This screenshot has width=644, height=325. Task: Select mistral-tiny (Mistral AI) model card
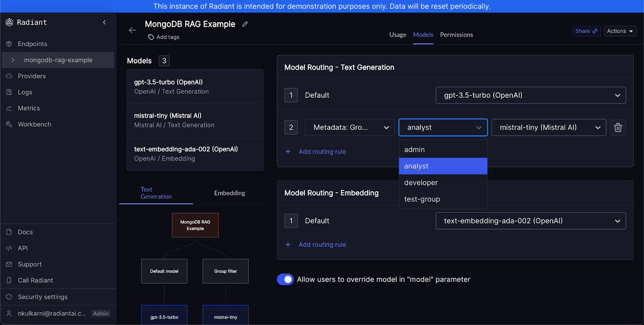coord(195,120)
